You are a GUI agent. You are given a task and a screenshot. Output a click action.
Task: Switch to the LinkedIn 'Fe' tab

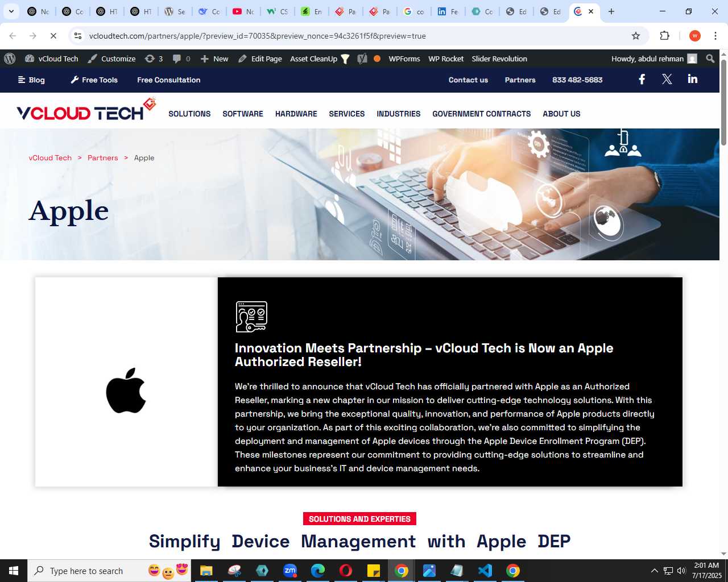(448, 11)
